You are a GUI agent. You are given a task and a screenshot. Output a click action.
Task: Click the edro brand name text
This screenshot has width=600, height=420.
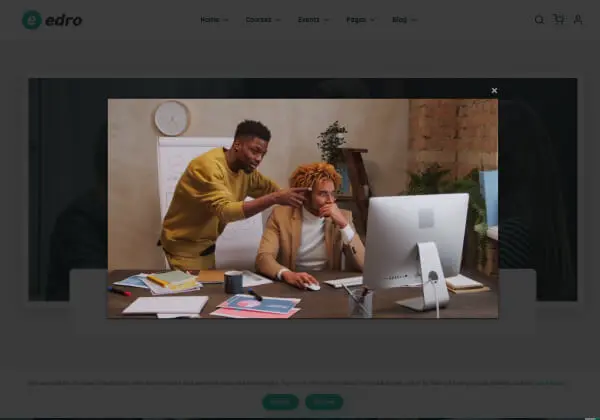click(65, 20)
